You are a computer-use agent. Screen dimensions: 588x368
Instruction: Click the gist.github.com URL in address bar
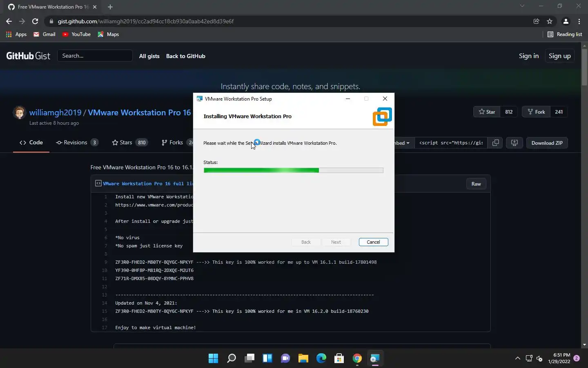click(x=146, y=21)
